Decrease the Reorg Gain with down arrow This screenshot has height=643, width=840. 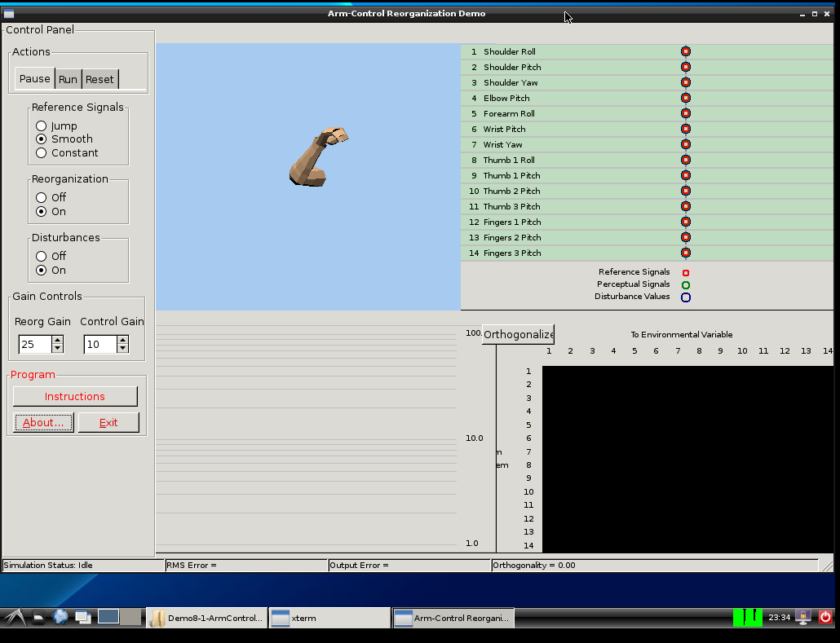pos(57,349)
